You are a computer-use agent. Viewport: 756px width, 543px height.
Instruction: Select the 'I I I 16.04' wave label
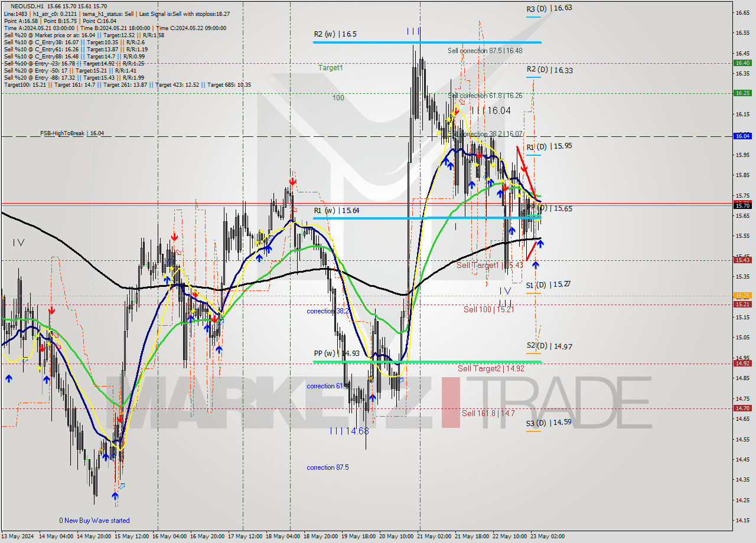(x=491, y=110)
